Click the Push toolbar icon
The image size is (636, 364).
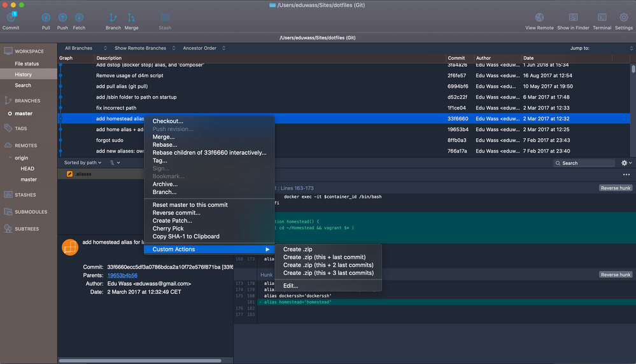pos(62,17)
